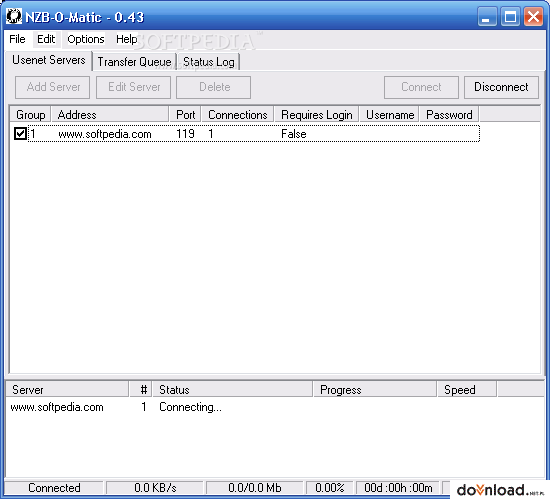
Task: Close the NZB-O-Matic window
Action: tap(533, 17)
